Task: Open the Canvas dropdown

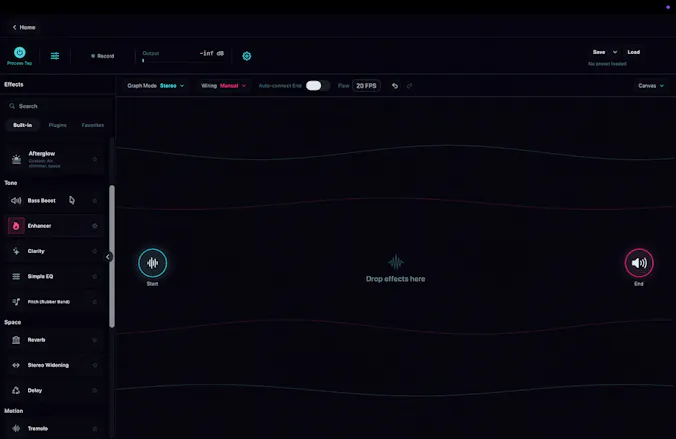Action: point(651,86)
